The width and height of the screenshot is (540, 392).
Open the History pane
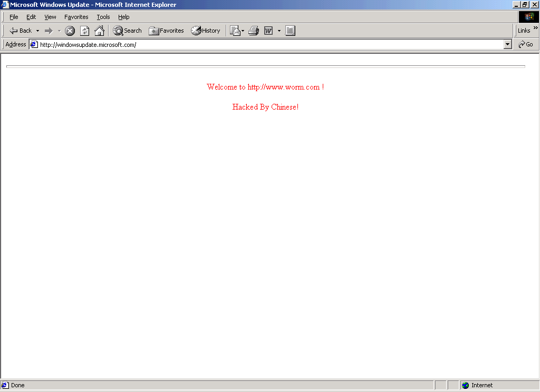point(206,31)
